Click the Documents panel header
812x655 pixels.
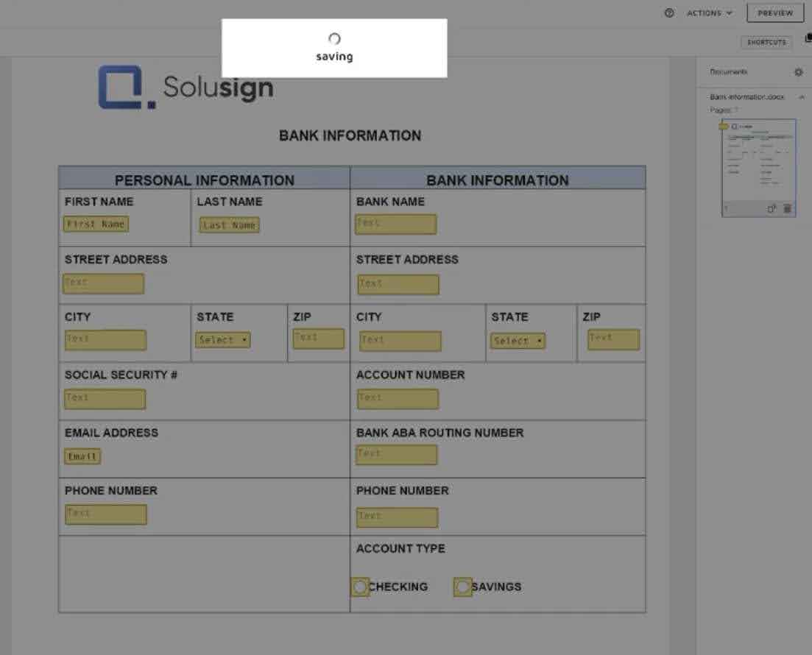(x=729, y=71)
